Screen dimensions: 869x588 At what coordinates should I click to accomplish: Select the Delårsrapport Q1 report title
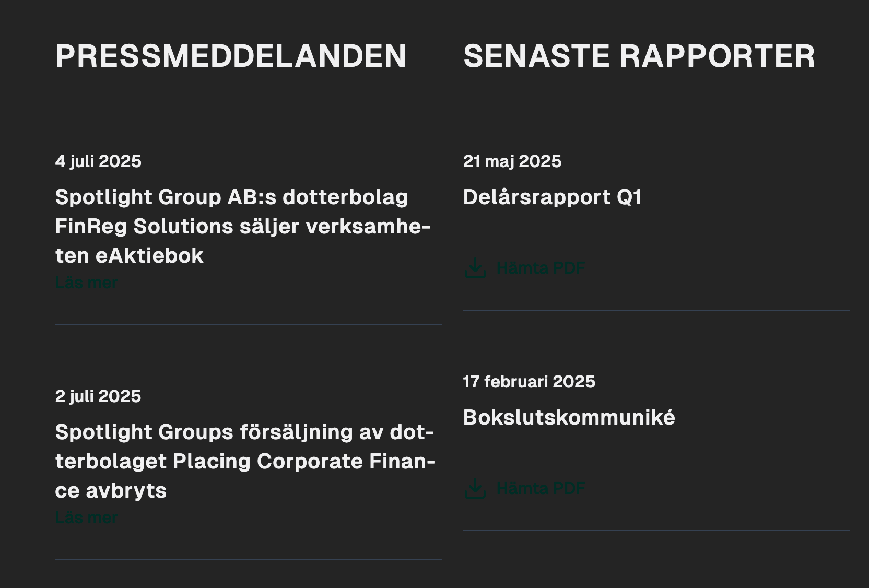click(x=553, y=197)
